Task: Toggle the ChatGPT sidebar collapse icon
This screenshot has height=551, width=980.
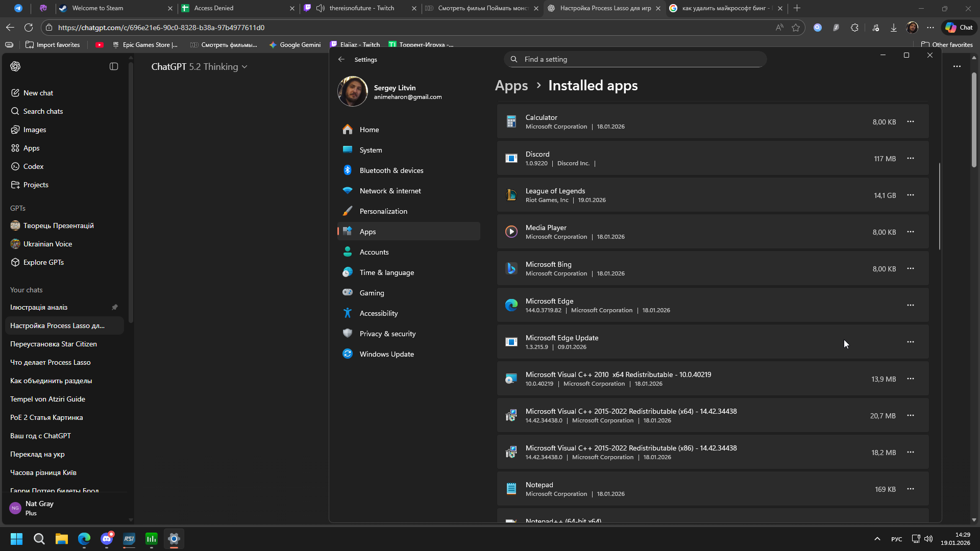Action: click(x=114, y=66)
